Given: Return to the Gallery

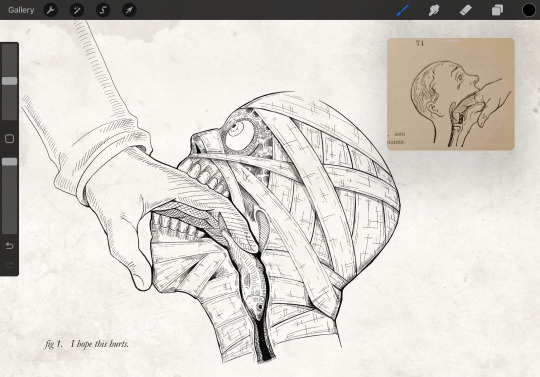Looking at the screenshot, I should [x=21, y=10].
